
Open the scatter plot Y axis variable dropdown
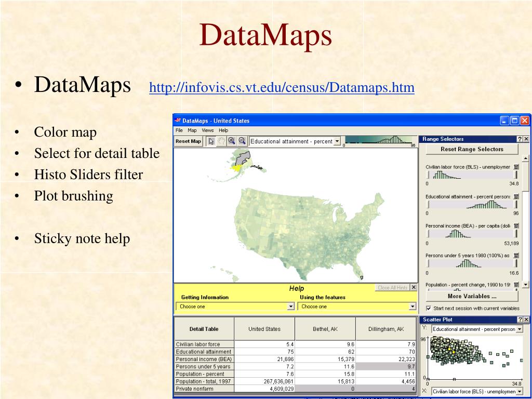click(477, 329)
